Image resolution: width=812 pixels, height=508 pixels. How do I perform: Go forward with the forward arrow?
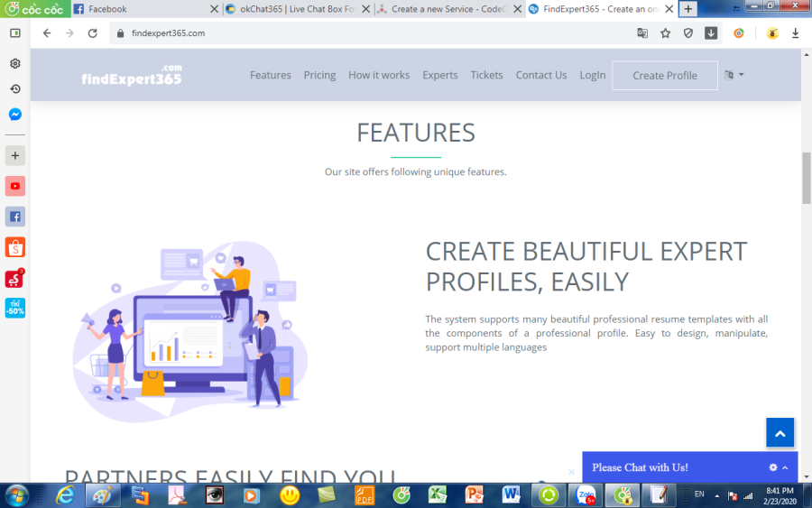pos(69,33)
